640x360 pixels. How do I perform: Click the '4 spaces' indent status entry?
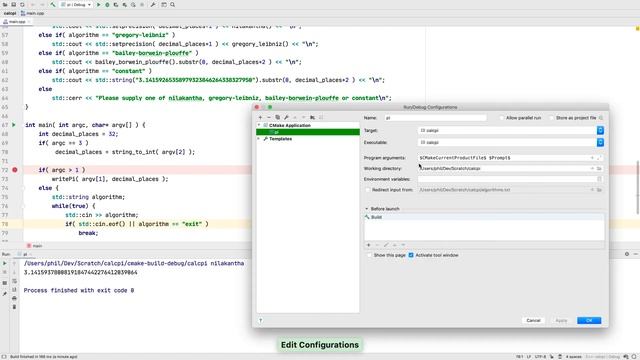(x=573, y=357)
